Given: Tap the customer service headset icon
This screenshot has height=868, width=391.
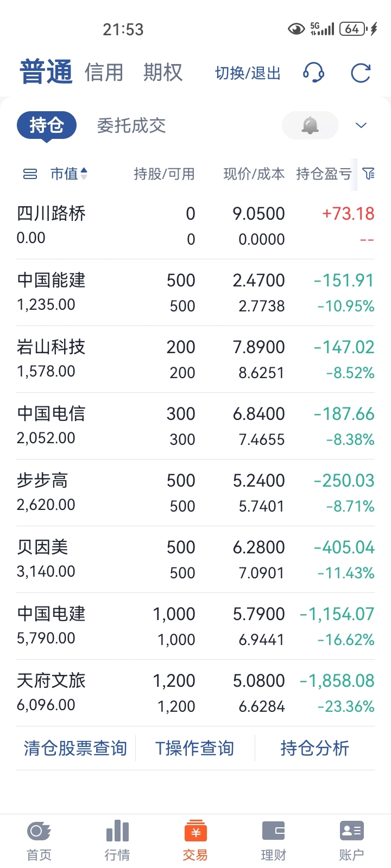Looking at the screenshot, I should (313, 73).
